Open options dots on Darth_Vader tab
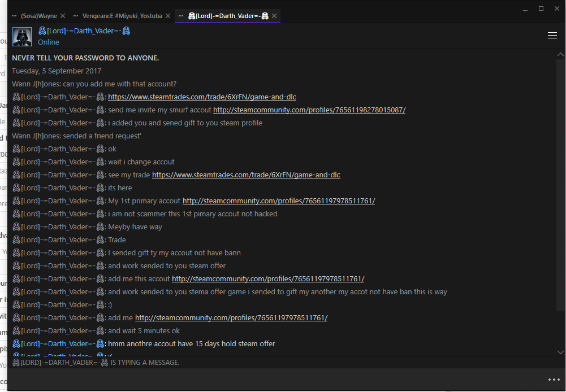The image size is (566, 392). tap(181, 16)
